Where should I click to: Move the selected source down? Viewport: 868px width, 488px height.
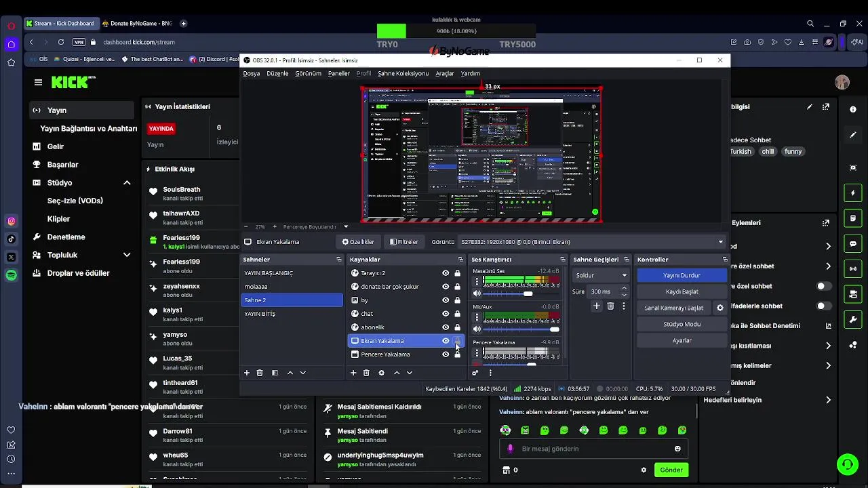click(409, 373)
